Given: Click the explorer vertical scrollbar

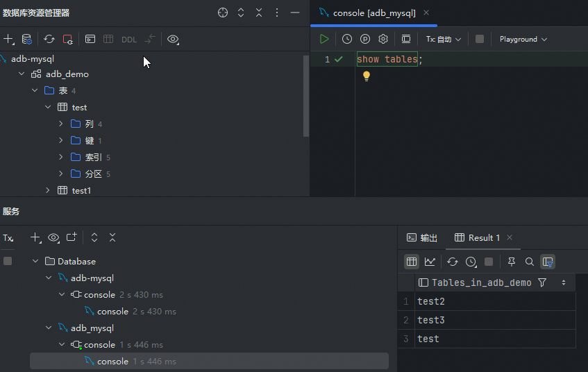Looking at the screenshot, I should (x=306, y=96).
